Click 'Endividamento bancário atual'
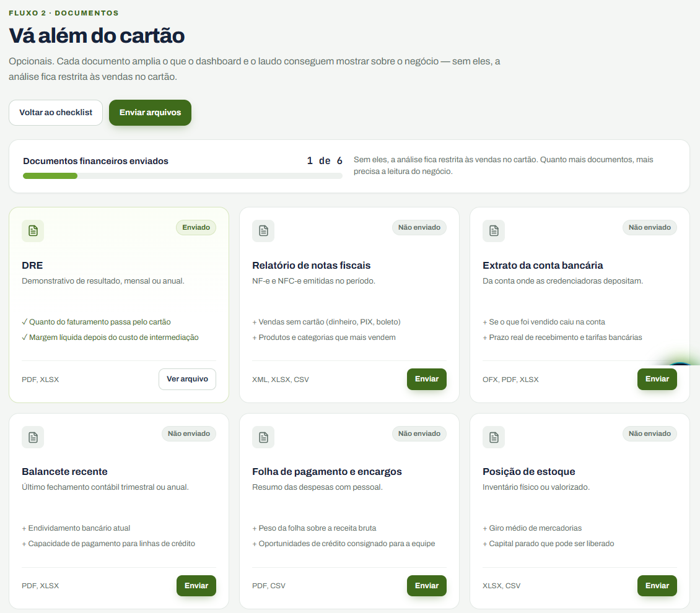 point(76,528)
